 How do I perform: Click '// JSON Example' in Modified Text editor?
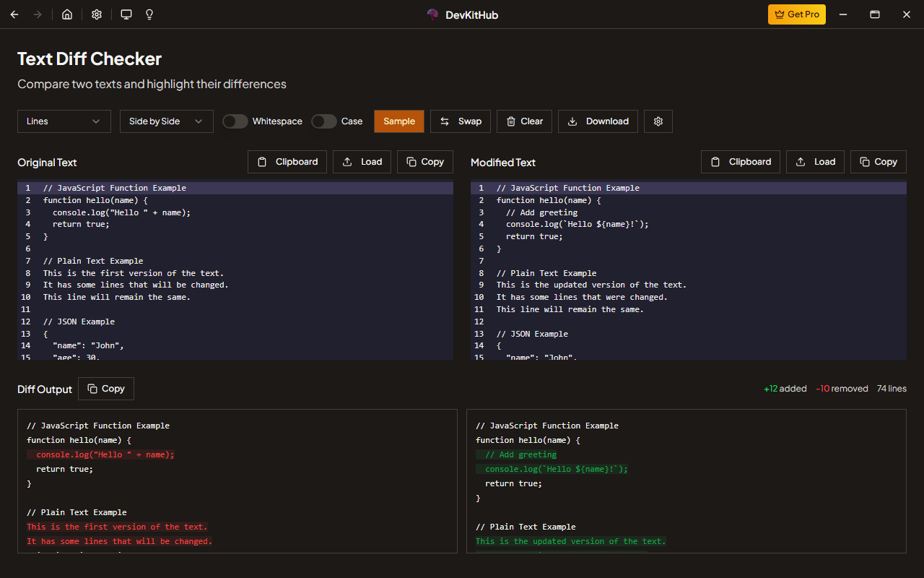point(532,334)
